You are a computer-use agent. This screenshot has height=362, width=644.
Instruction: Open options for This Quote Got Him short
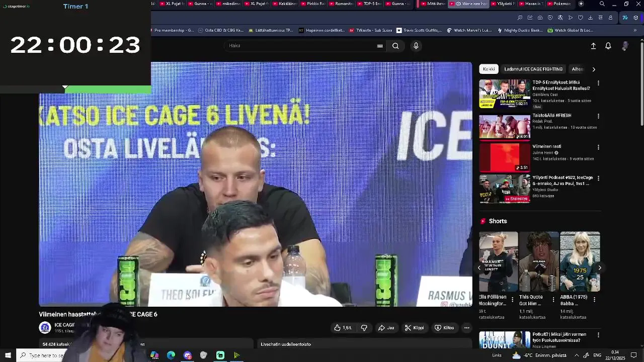point(553,299)
